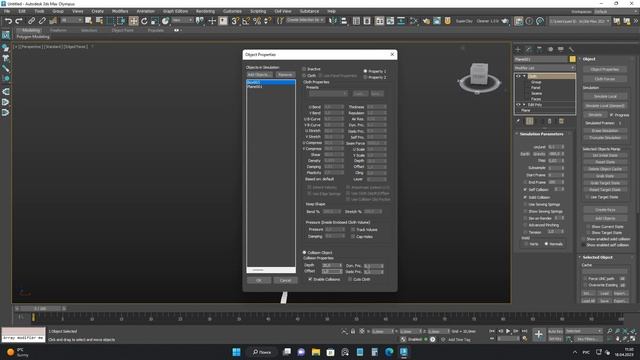Open the Graph Editors menu
This screenshot has width=640, height=360.
click(x=175, y=11)
